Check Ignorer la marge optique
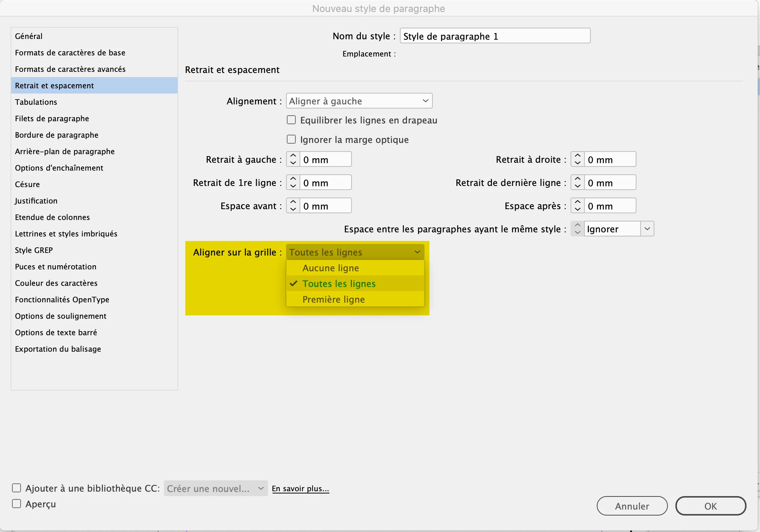760x532 pixels. 291,140
